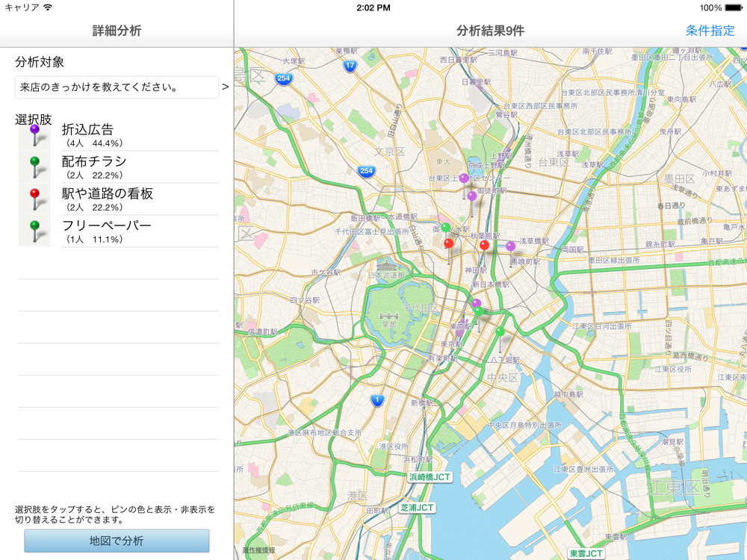
Task: Toggle visibility of the 折込広告 choice row
Action: click(134, 135)
